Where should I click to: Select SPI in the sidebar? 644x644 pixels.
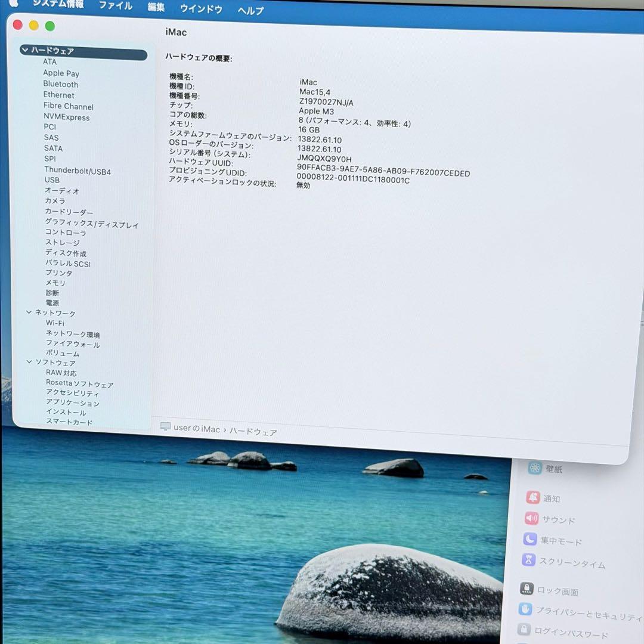(x=50, y=159)
